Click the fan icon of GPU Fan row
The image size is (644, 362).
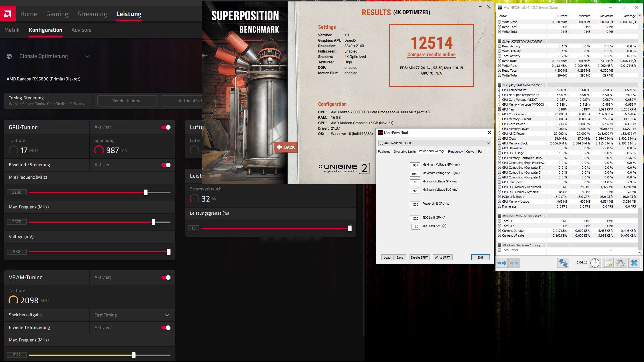click(x=499, y=109)
